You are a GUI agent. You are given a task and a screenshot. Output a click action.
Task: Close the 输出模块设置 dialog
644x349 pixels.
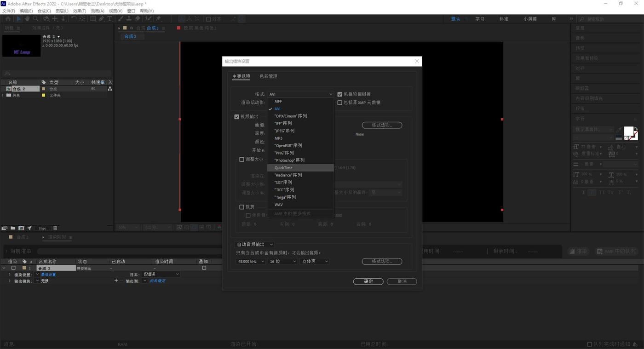(417, 61)
